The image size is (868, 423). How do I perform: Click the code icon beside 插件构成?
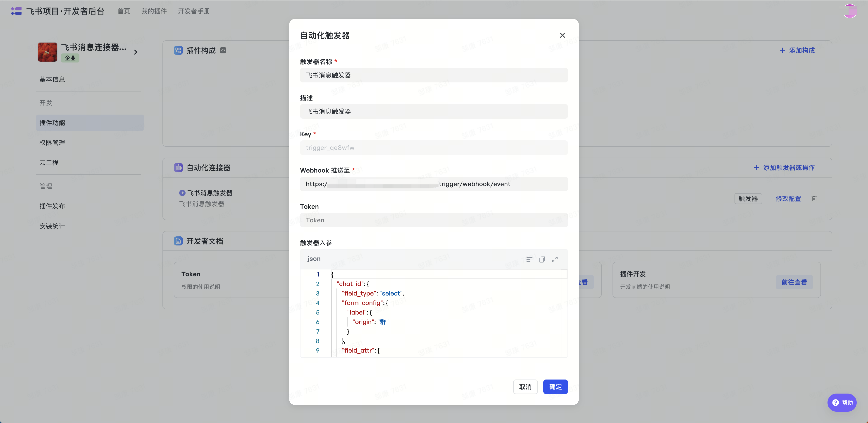coord(223,50)
